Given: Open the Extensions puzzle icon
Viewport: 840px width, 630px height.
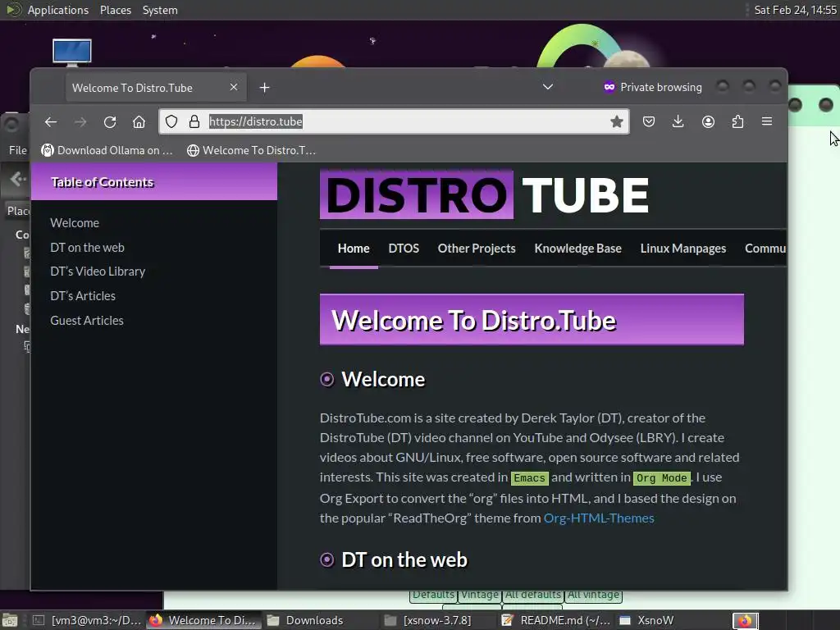Looking at the screenshot, I should 737,121.
